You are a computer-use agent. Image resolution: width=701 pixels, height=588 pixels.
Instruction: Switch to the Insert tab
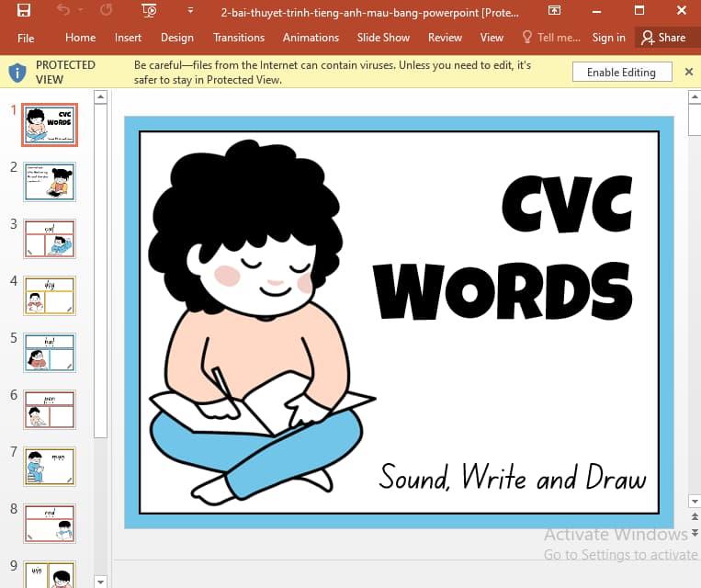click(x=128, y=38)
